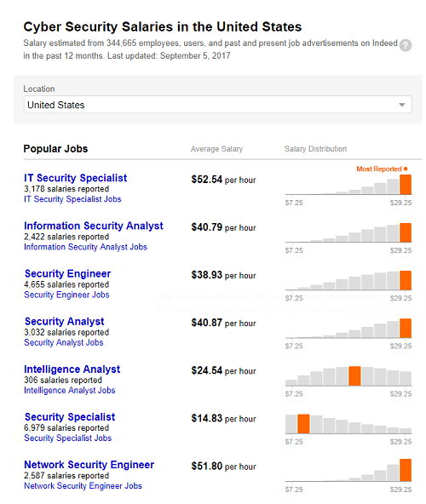The width and height of the screenshot is (426, 504).
Task: Open the Intelligence Analyst title link
Action: (x=72, y=369)
